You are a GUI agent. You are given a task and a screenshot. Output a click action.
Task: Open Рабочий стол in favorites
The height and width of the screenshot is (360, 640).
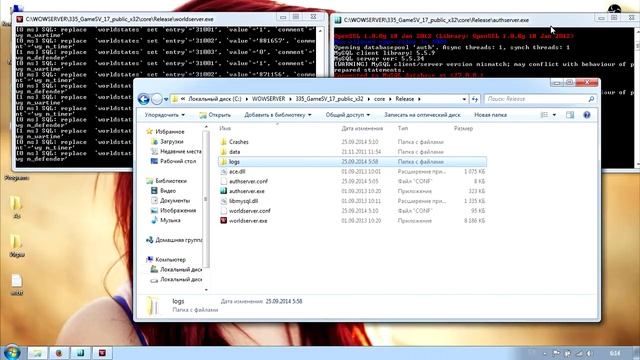[x=178, y=161]
